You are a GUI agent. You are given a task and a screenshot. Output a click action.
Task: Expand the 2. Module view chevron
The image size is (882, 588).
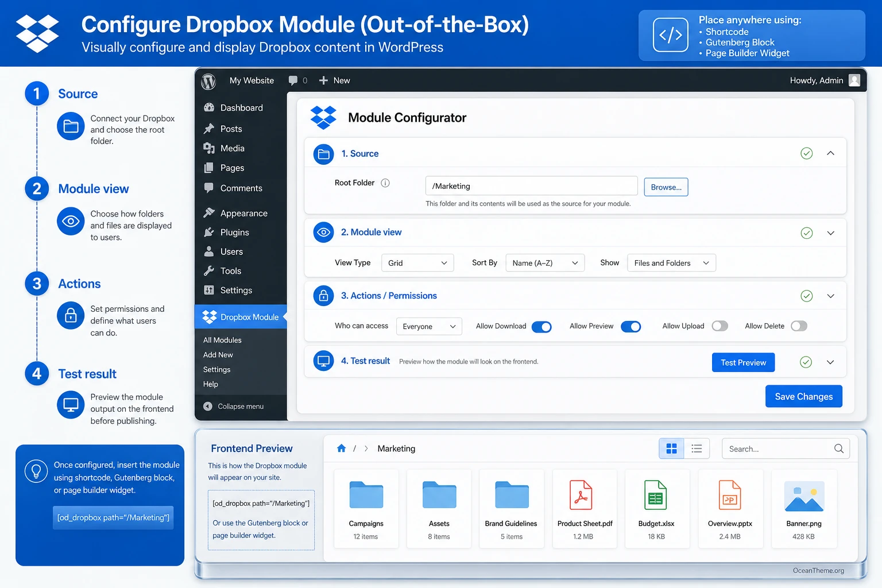[x=830, y=233]
